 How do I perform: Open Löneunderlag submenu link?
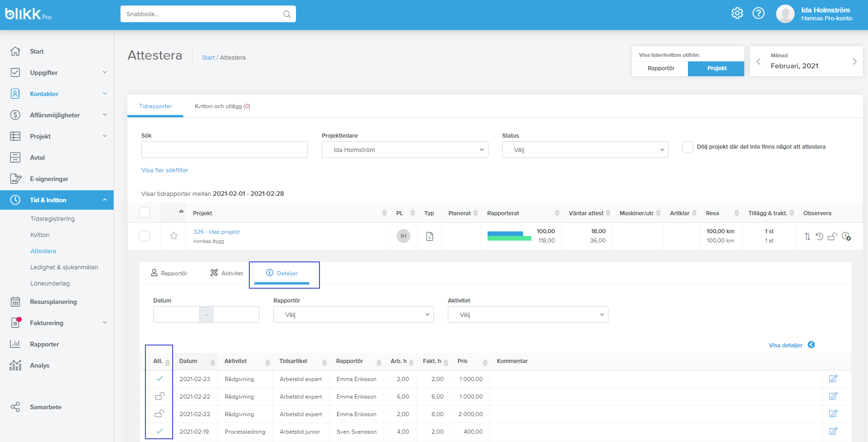pyautogui.click(x=50, y=284)
